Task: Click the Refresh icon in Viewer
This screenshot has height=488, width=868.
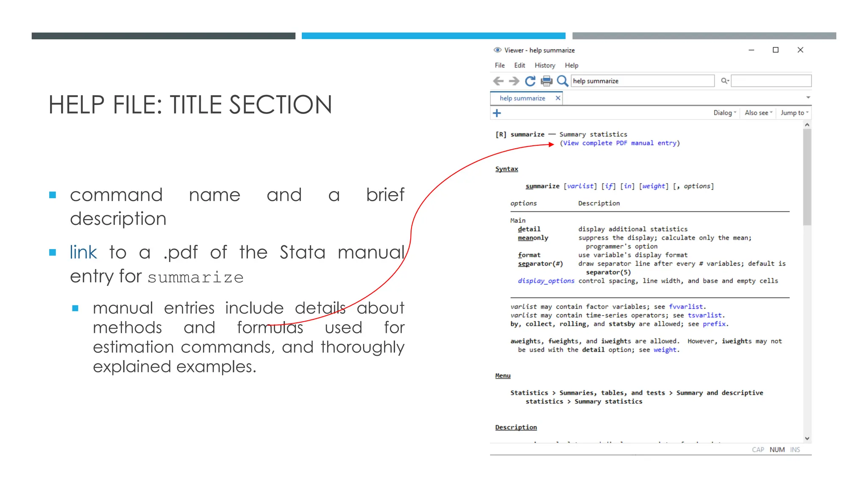Action: (530, 81)
